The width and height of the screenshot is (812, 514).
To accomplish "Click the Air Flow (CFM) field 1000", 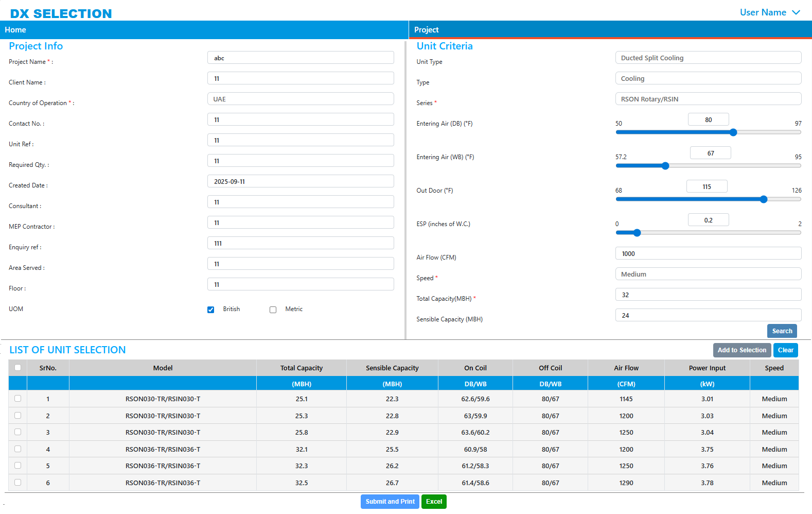I will (708, 253).
